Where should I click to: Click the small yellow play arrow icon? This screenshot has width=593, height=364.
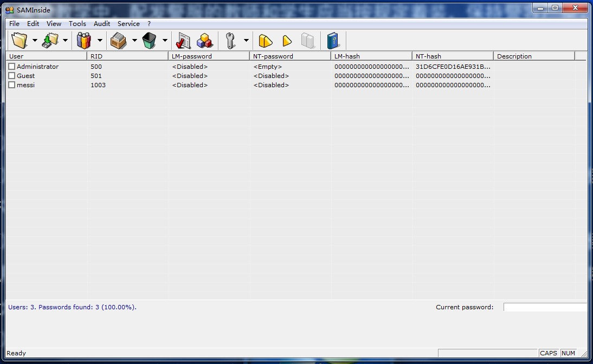[287, 41]
